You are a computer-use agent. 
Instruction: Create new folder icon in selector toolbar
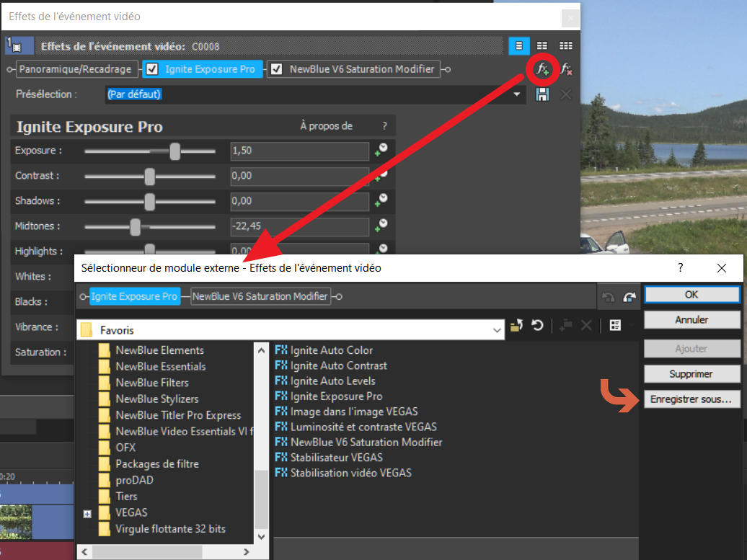pos(565,326)
